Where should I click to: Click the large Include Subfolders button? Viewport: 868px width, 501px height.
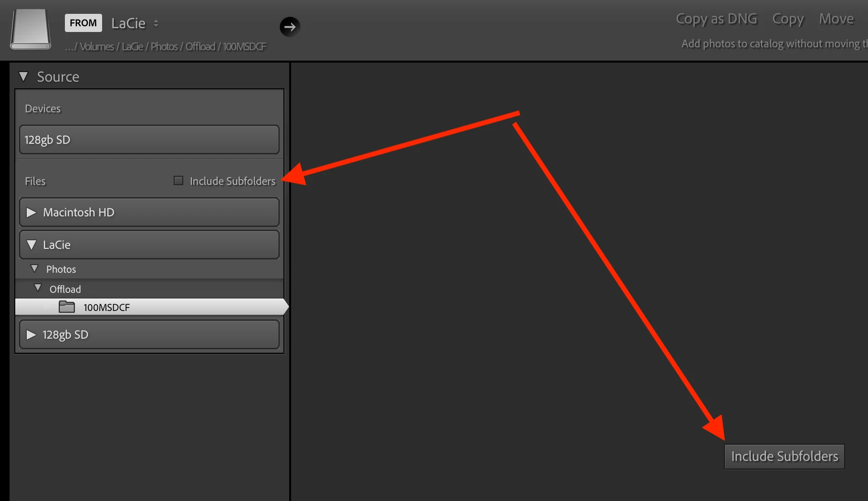(x=784, y=456)
